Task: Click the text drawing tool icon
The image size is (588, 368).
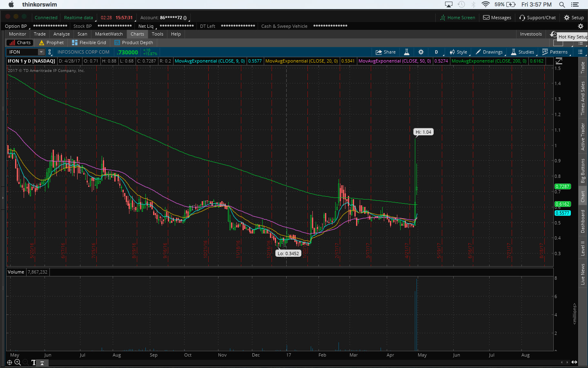Action: tap(33, 362)
